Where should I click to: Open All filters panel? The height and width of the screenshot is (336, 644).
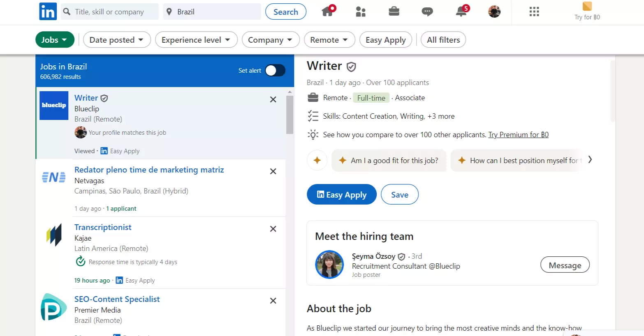(443, 40)
